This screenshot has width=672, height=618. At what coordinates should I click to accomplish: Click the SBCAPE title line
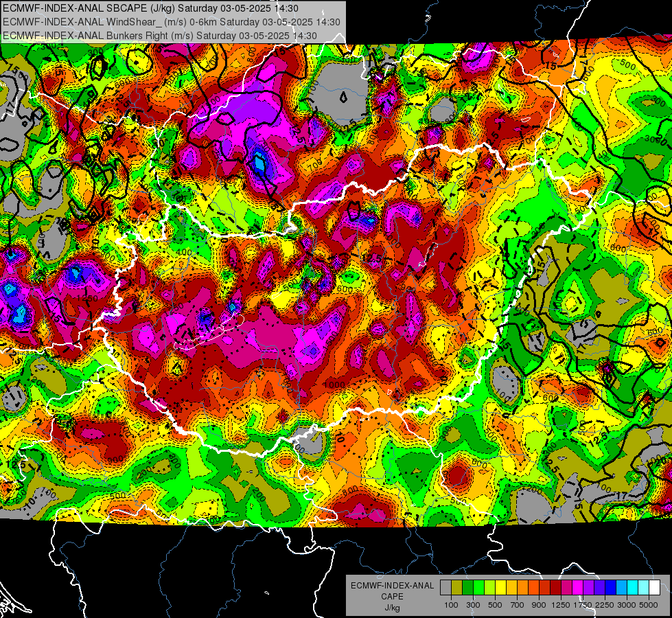click(150, 8)
